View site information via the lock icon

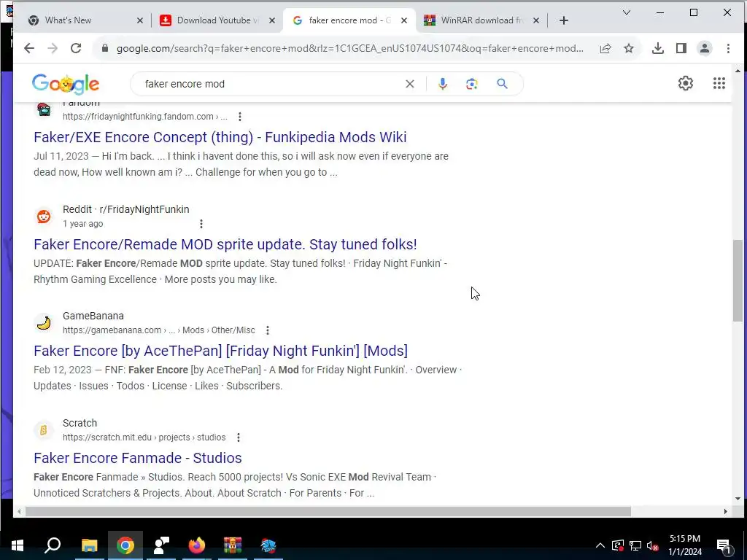(105, 48)
